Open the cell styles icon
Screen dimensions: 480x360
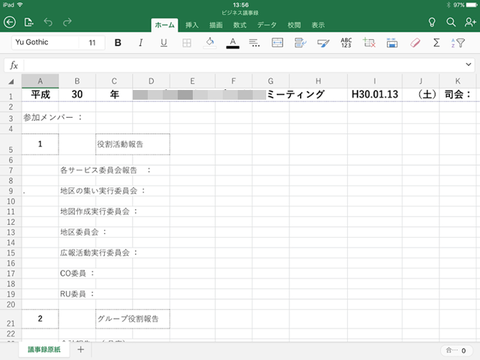tap(323, 43)
